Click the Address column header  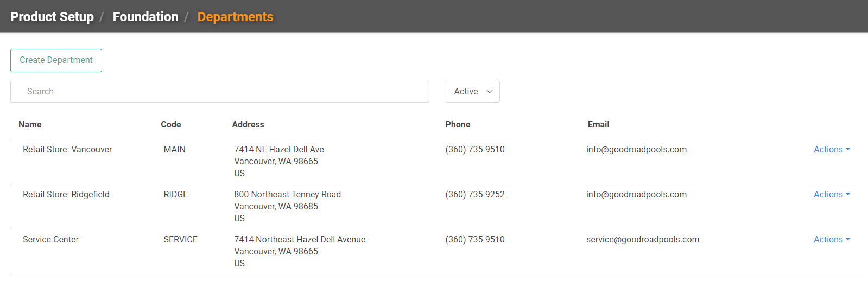[248, 125]
